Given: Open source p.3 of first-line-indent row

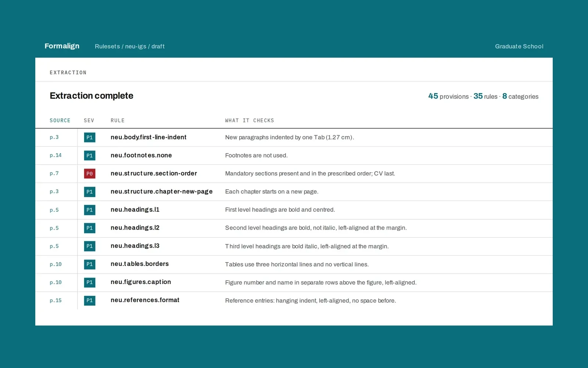Looking at the screenshot, I should (54, 137).
